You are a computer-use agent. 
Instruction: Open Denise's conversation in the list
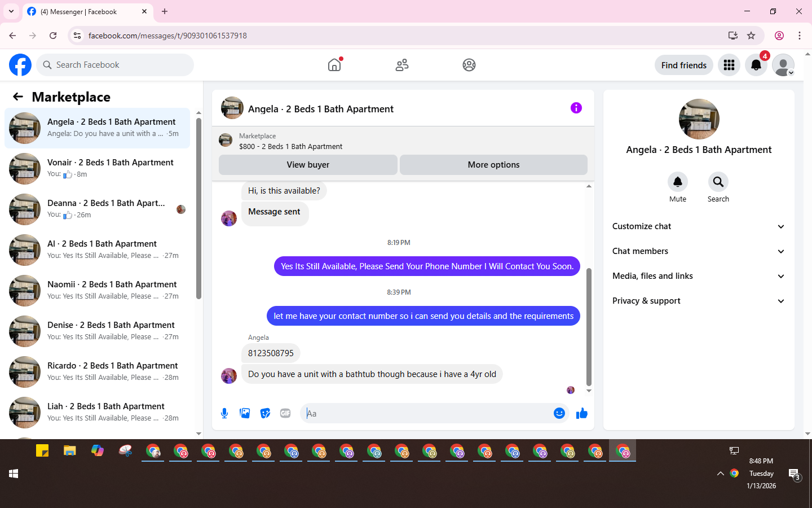tap(97, 331)
